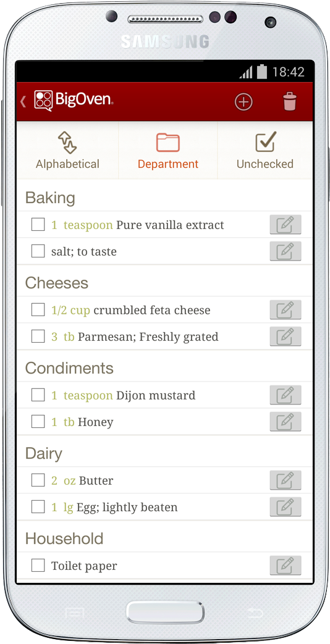Screen dimensions: 330x644
Task: Check off salt; to taste
Action: coord(38,251)
